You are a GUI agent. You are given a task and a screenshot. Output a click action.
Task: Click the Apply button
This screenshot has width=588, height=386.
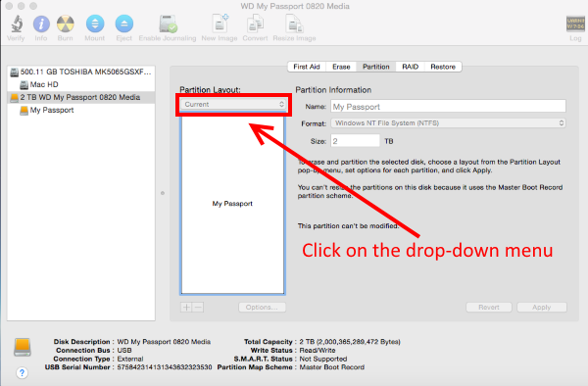[542, 308]
